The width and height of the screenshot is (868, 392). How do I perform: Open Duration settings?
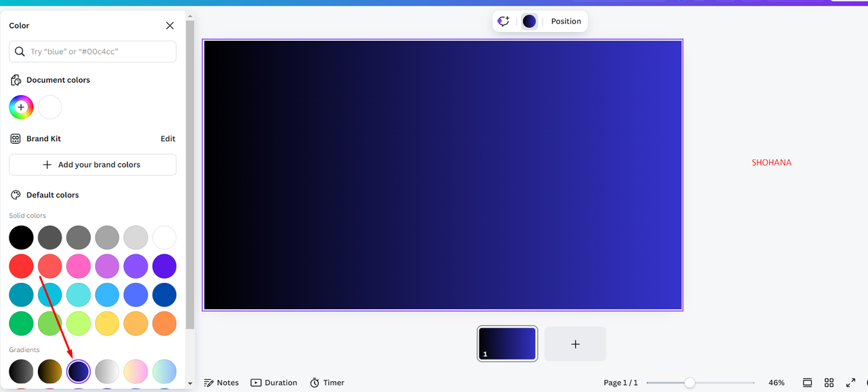[274, 383]
